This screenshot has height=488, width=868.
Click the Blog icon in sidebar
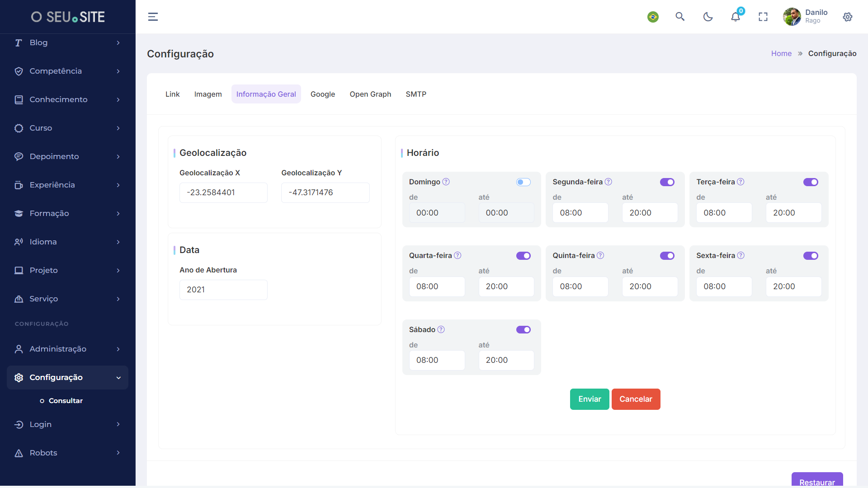[x=19, y=42]
